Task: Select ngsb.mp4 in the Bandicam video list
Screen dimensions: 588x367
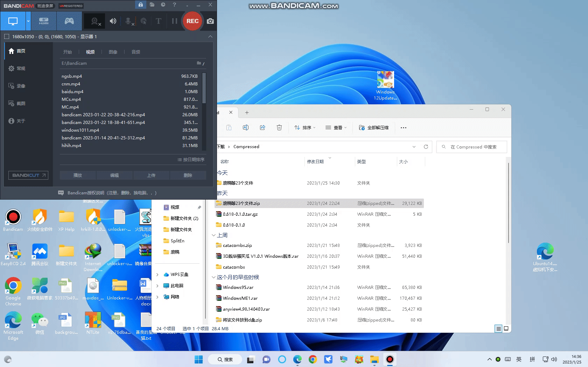Action: [129, 76]
